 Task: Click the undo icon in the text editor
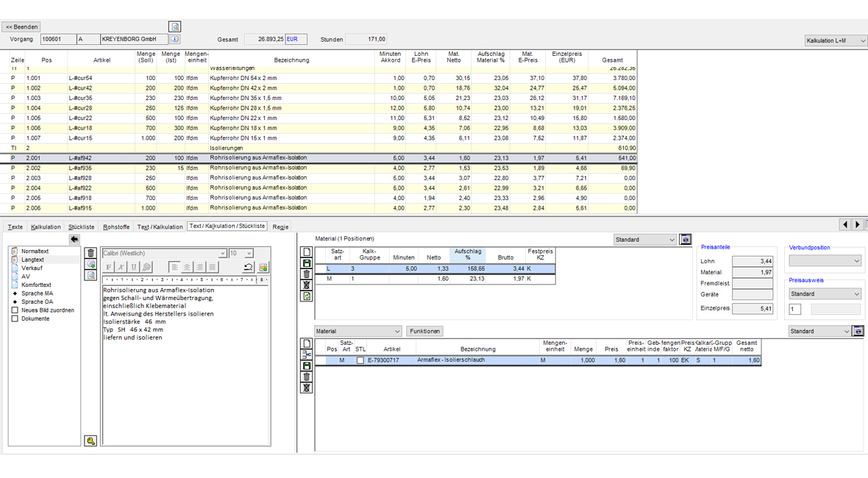(249, 267)
